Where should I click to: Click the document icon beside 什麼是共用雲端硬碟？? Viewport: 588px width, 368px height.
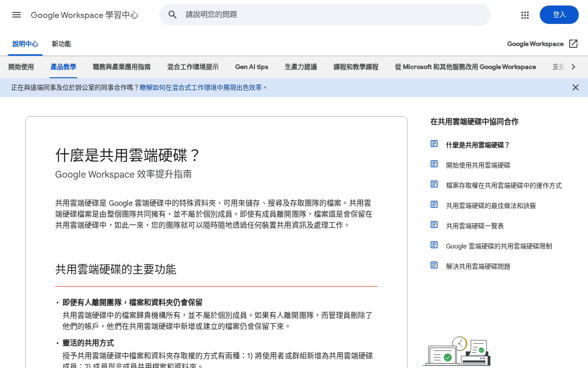(434, 144)
